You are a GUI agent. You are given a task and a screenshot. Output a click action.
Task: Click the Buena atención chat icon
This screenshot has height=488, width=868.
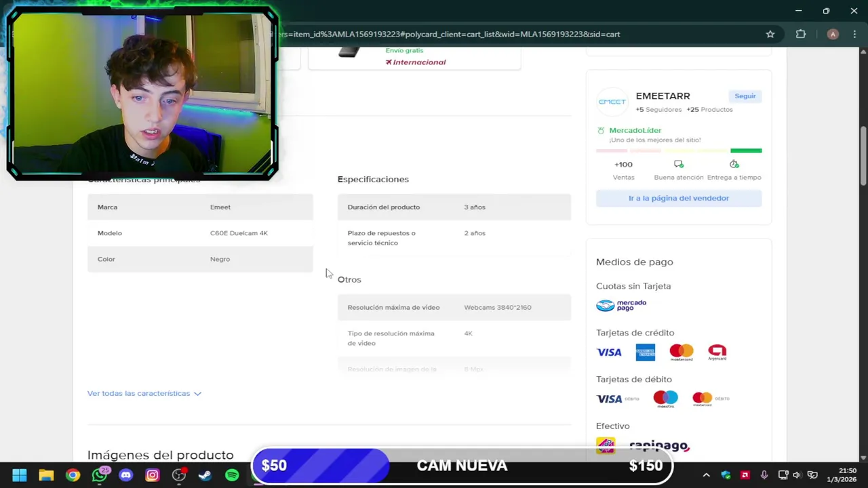(x=678, y=164)
